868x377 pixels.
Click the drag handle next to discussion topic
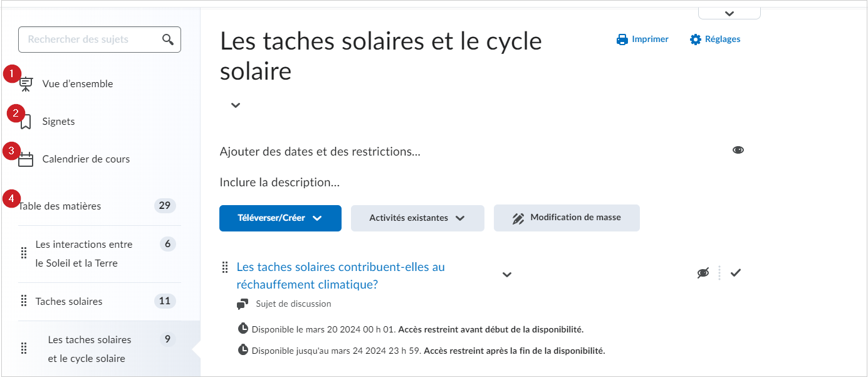225,268
